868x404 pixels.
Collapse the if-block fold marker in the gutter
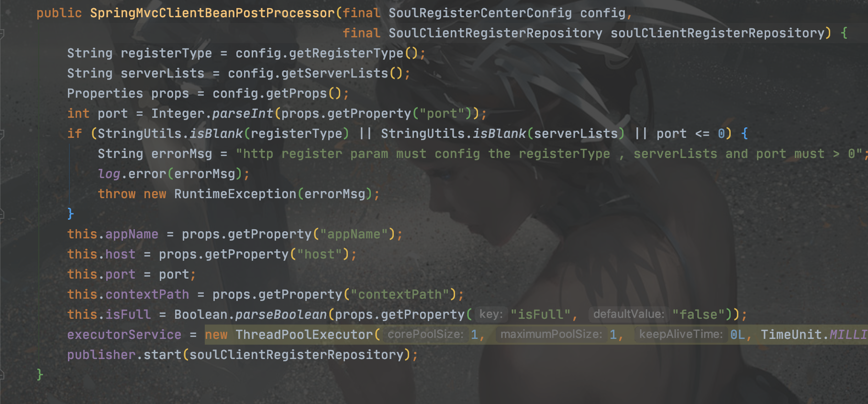[2, 134]
